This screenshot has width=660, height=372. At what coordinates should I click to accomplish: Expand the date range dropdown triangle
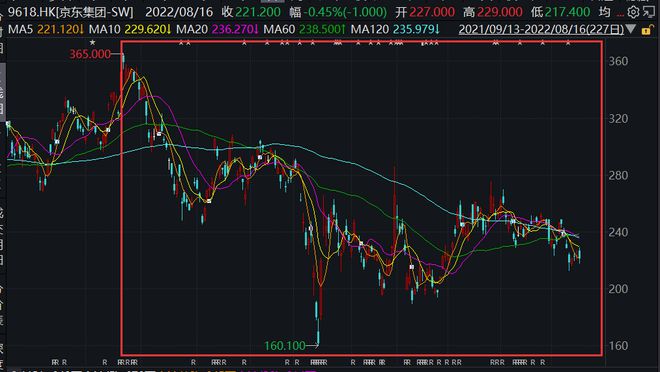pyautogui.click(x=631, y=29)
